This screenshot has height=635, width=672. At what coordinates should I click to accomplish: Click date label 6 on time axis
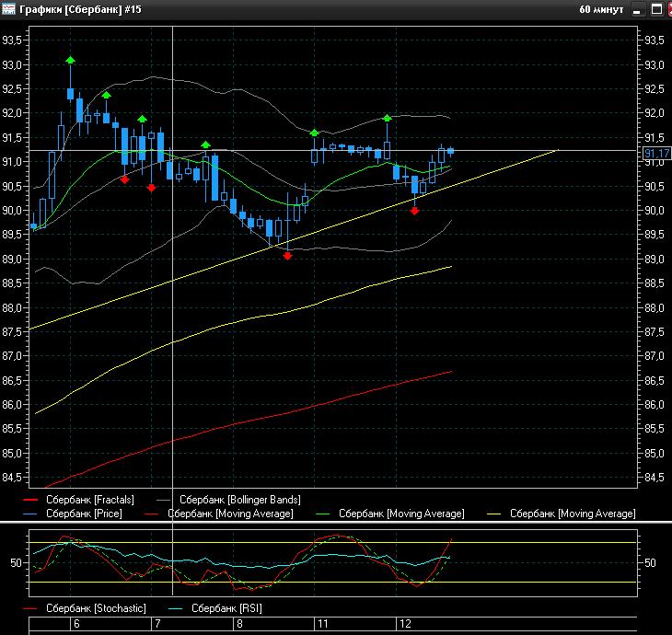click(76, 624)
